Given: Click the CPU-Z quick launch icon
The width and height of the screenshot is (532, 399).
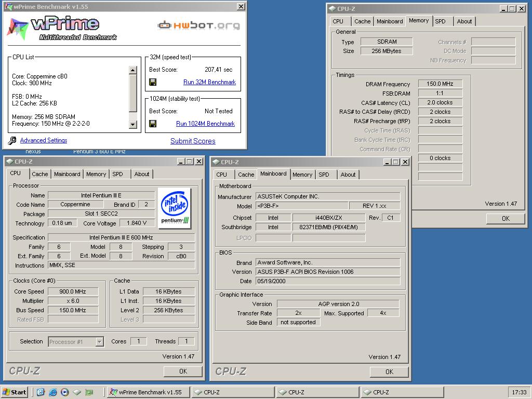Looking at the screenshot, I should 77,392.
